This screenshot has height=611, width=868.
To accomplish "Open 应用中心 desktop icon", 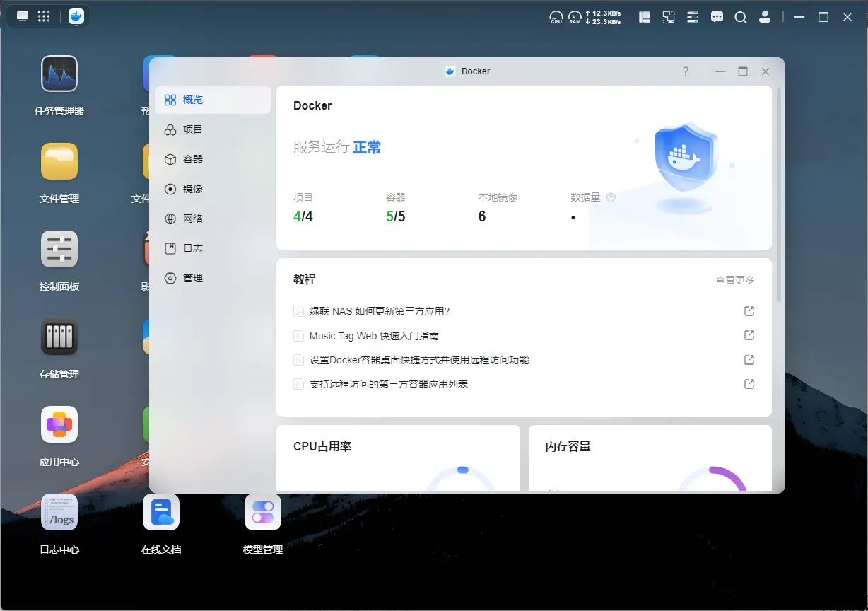I will pos(59,424).
